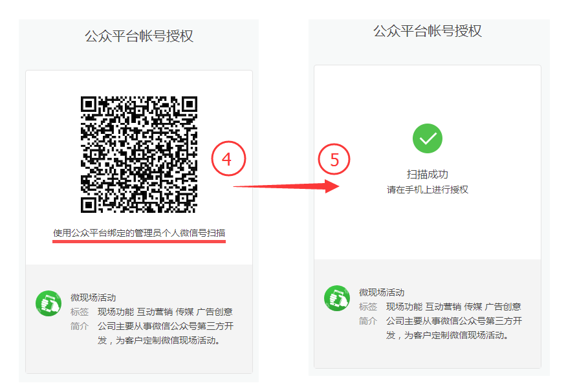The width and height of the screenshot is (577, 392).
Task: Click the 微现场活动 name in the right panel
Action: click(x=382, y=292)
